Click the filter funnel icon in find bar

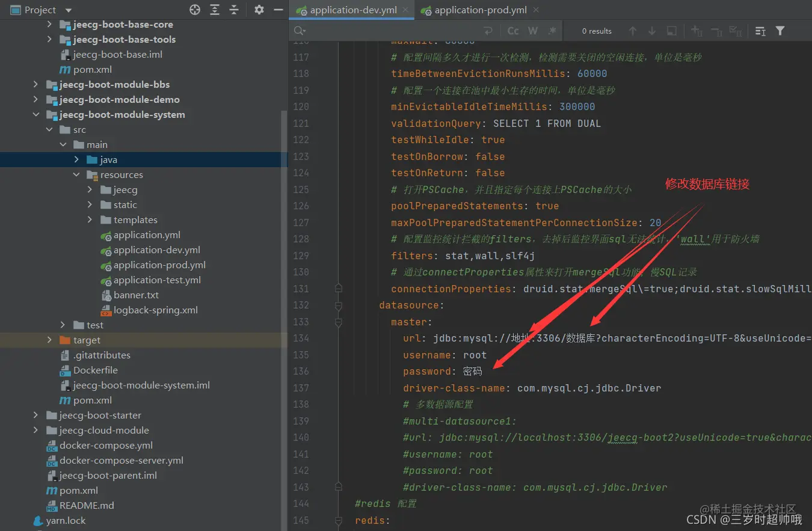pyautogui.click(x=780, y=31)
